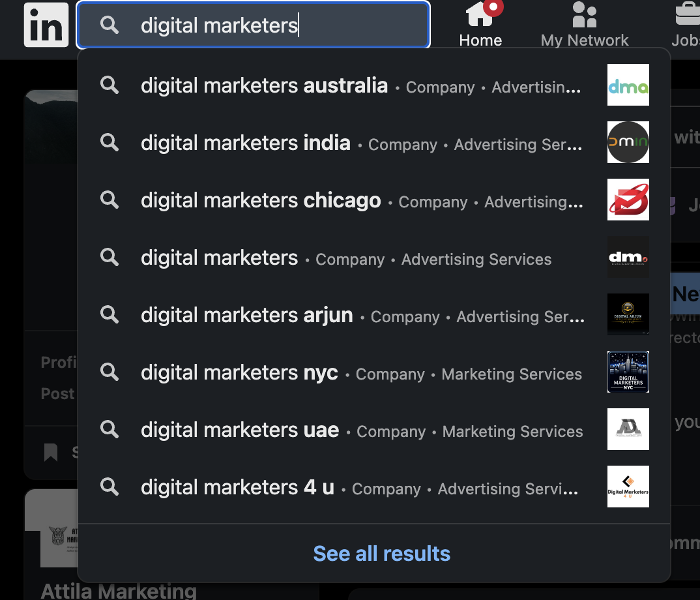Click search icon beside 4 u suggestion
Screen dimensions: 700x600
pos(109,487)
